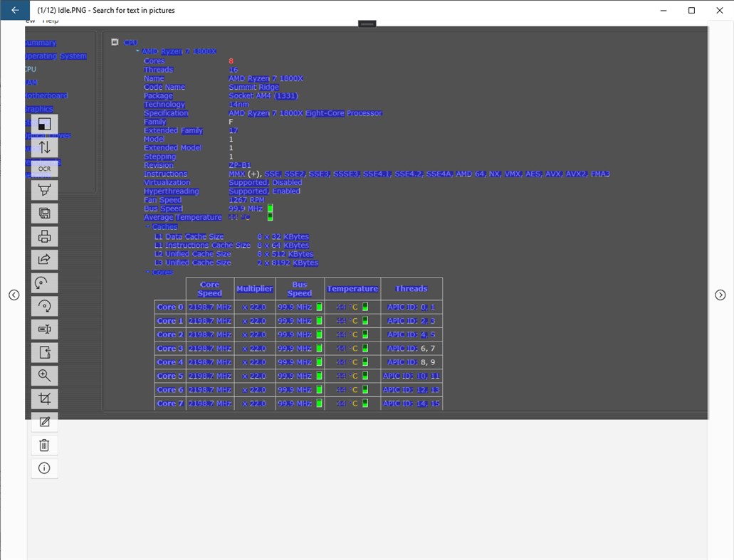
Task: Run OCR text recognition button
Action: 44,169
